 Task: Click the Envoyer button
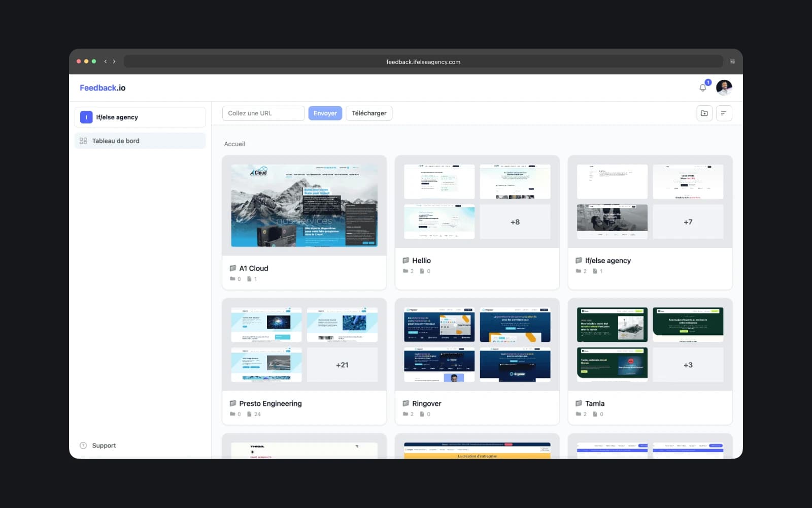(x=325, y=113)
